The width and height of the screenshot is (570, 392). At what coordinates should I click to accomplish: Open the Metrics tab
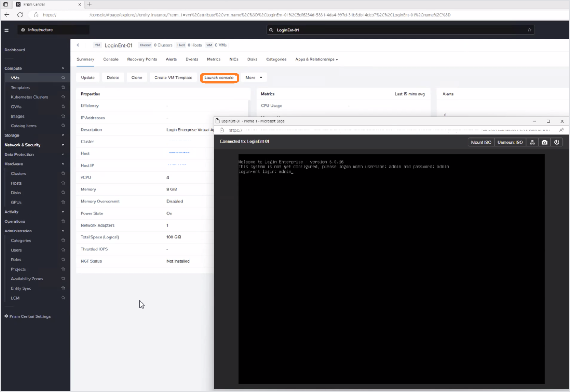click(214, 59)
